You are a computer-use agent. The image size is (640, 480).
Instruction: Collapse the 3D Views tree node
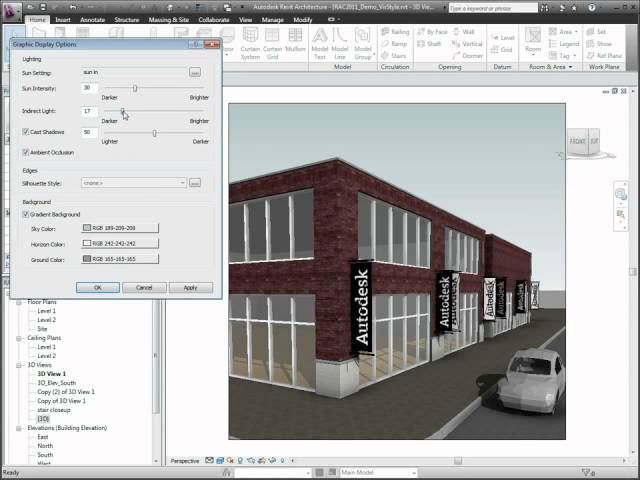click(19, 365)
